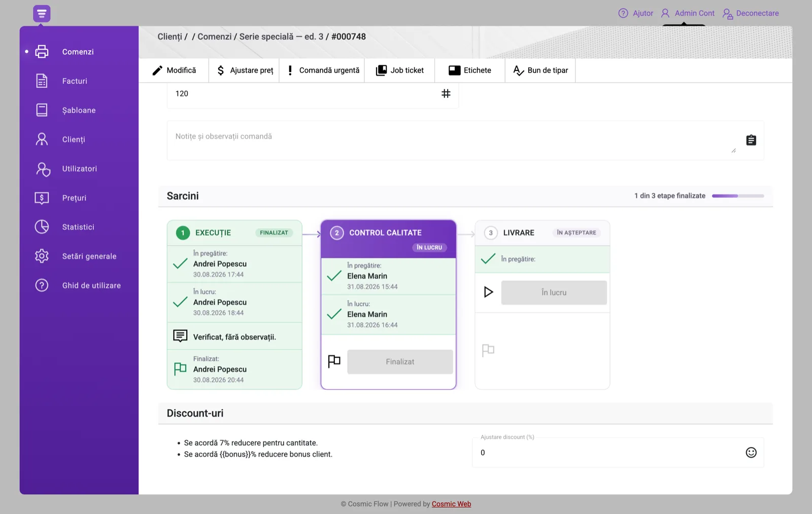Click the clipboard icon in notes field
Viewport: 812px width, 514px height.
point(751,140)
